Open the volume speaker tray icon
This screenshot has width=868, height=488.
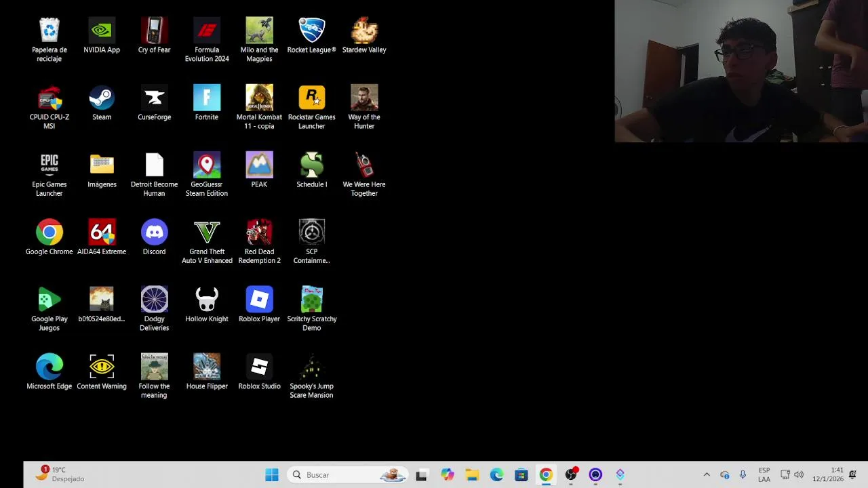[799, 475]
